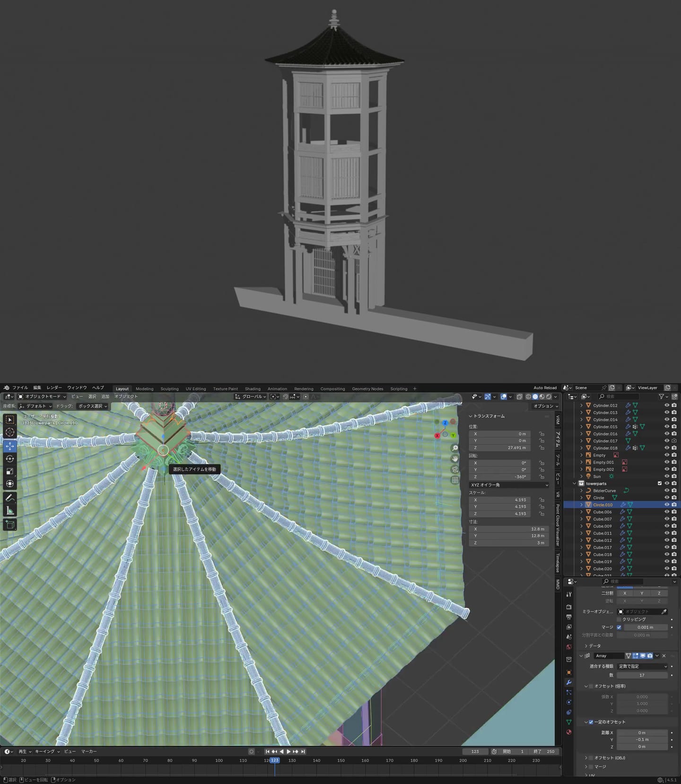Switch to wireframe viewport shading

[x=529, y=397]
